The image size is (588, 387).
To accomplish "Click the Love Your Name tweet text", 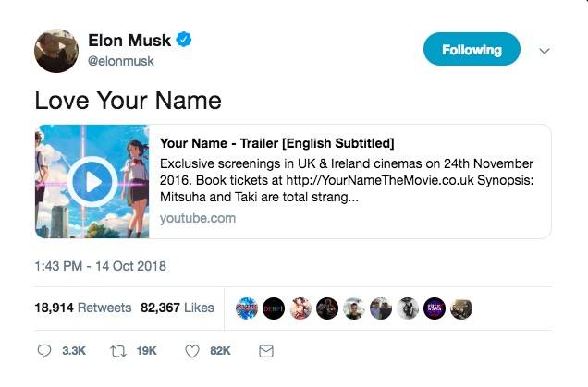I will click(129, 99).
